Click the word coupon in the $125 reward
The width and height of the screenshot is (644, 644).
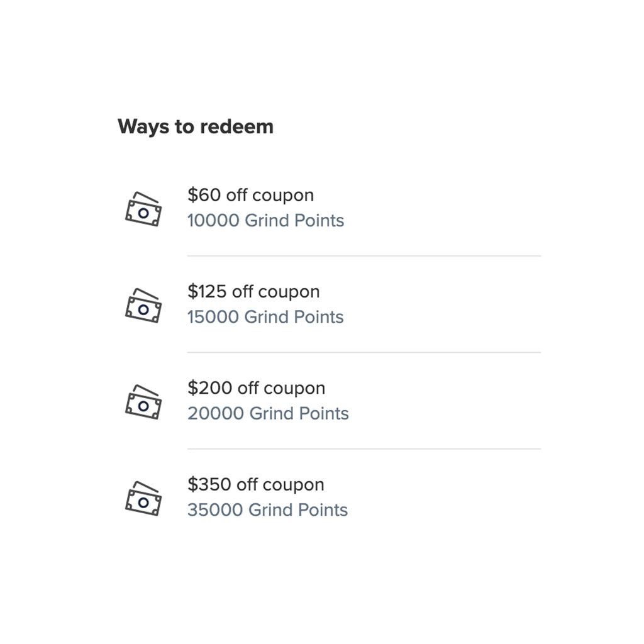point(289,293)
